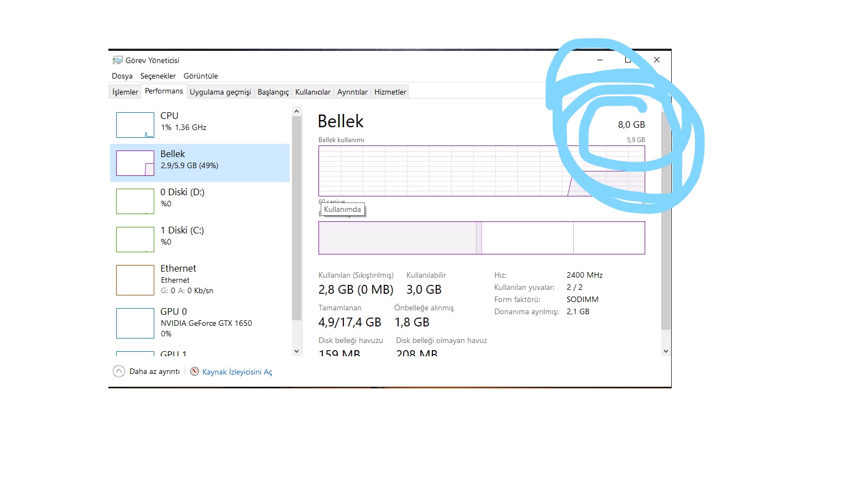
Task: Click the 2400 MHz speed value
Action: tap(584, 275)
